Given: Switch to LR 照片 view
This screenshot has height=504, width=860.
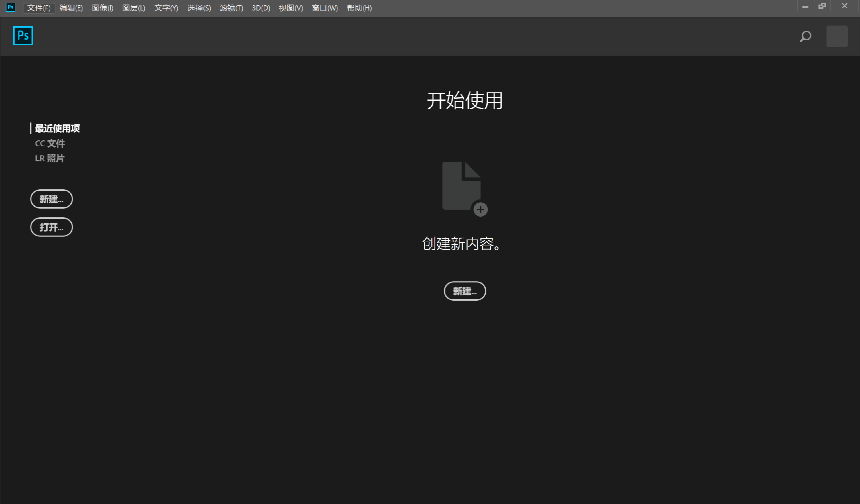Looking at the screenshot, I should pos(49,158).
